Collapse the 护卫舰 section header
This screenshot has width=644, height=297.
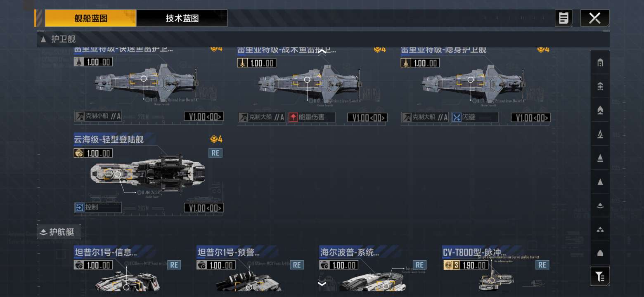click(x=58, y=39)
